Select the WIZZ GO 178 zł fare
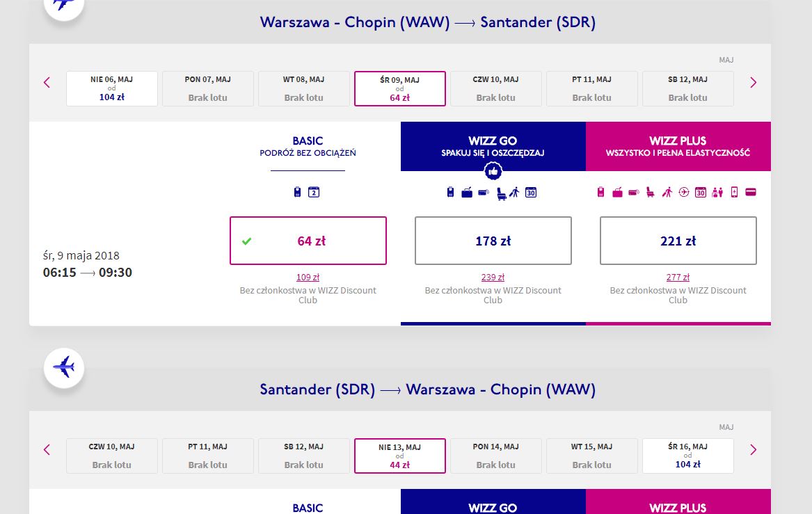 (493, 241)
